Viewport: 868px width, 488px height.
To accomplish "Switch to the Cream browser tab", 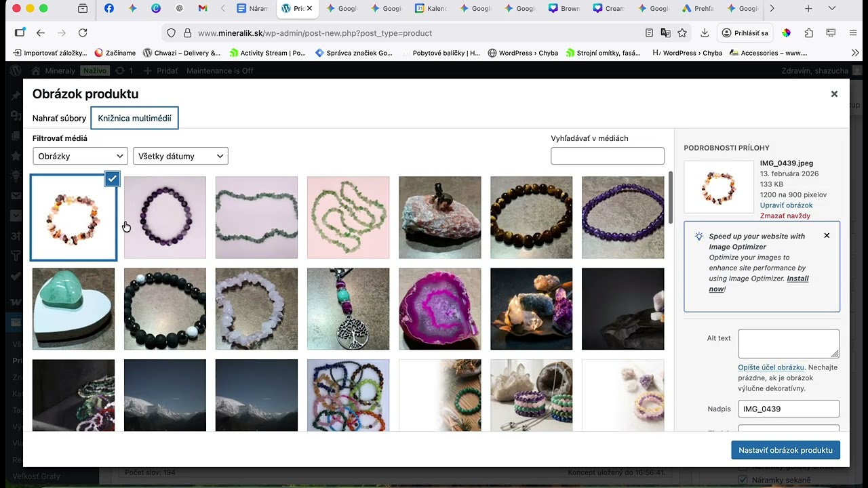I will (x=609, y=9).
